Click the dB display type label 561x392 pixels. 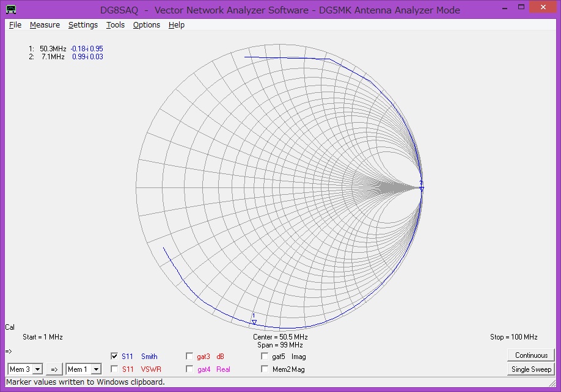click(x=220, y=356)
